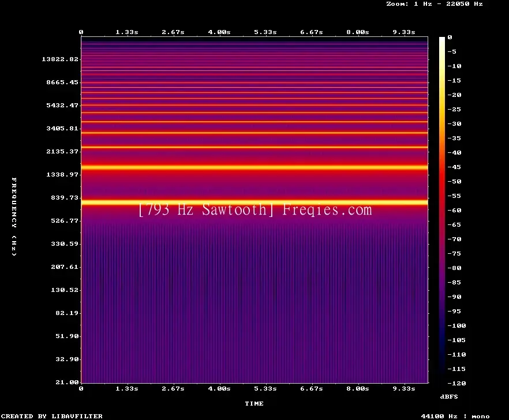The image size is (509, 420).
Task: Click the -90 value on the dBFS scale
Action: (x=454, y=297)
